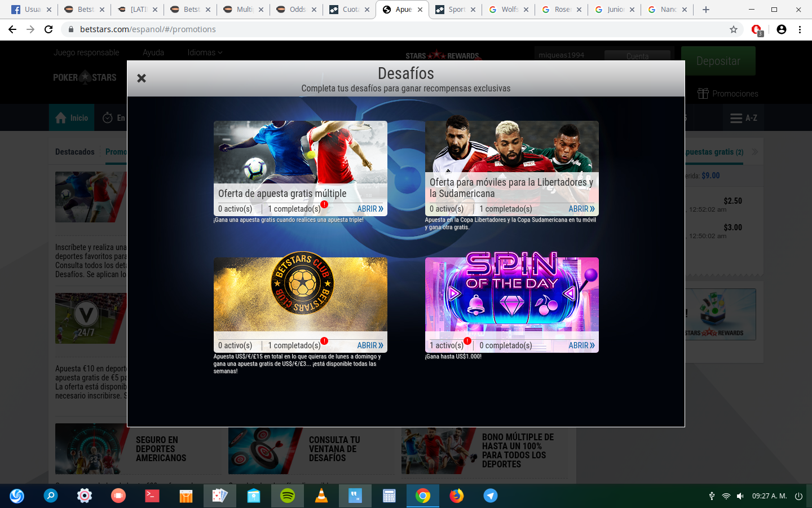
Task: Go forward with the browser forward arrow
Action: pos(30,29)
